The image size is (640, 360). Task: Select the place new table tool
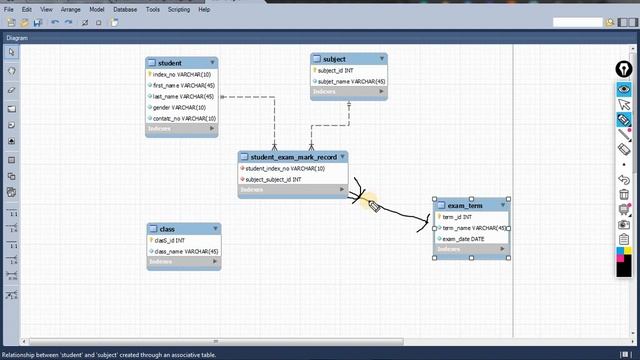tap(11, 160)
